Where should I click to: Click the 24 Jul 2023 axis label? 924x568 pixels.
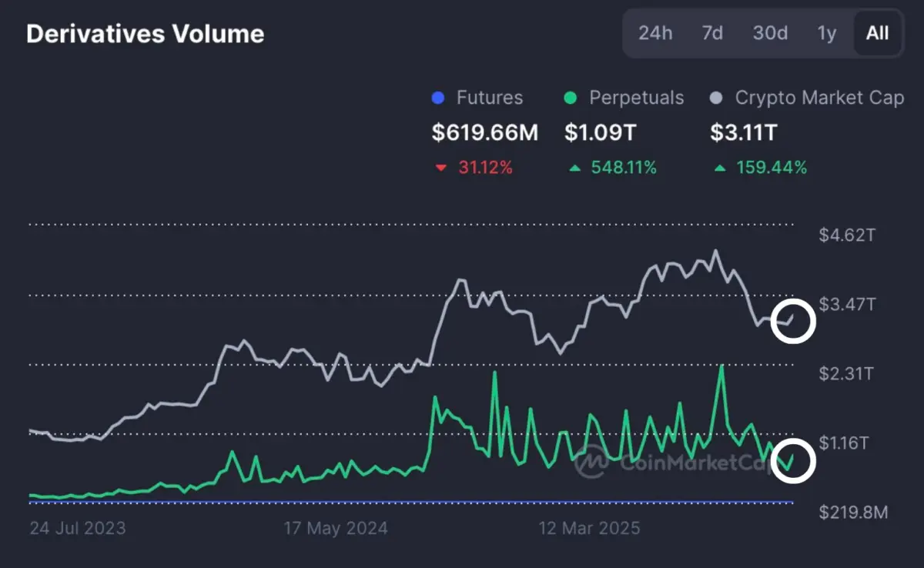(78, 528)
